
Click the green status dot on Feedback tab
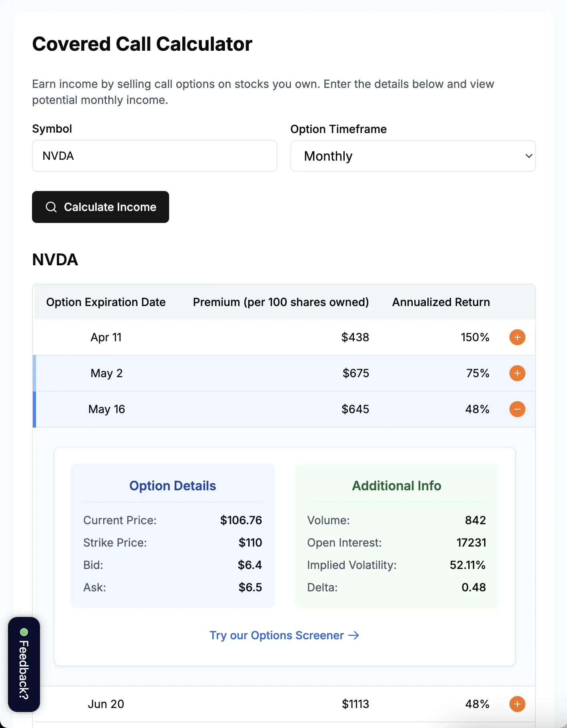[x=24, y=632]
